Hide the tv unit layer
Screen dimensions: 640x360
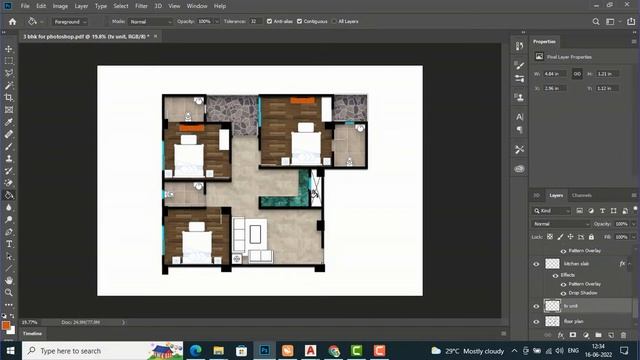(x=536, y=306)
